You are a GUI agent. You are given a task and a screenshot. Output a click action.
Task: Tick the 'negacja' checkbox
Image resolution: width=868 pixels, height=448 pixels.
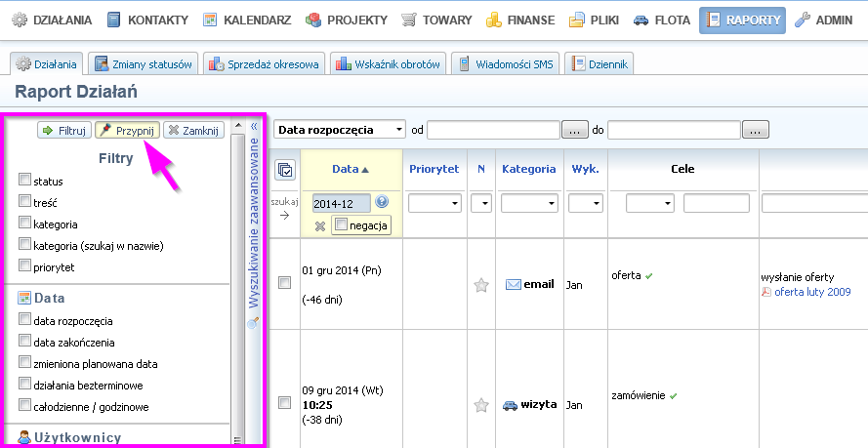pyautogui.click(x=340, y=225)
